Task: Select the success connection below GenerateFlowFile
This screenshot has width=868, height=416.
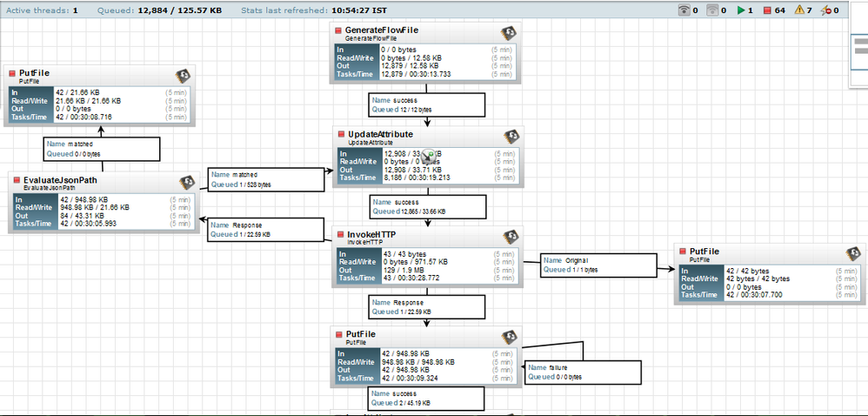Action: (427, 104)
